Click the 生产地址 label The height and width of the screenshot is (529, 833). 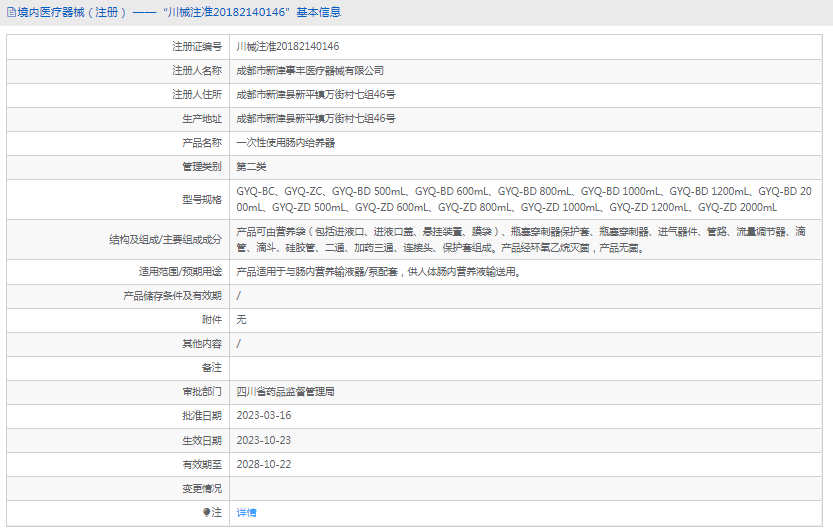[x=202, y=118]
